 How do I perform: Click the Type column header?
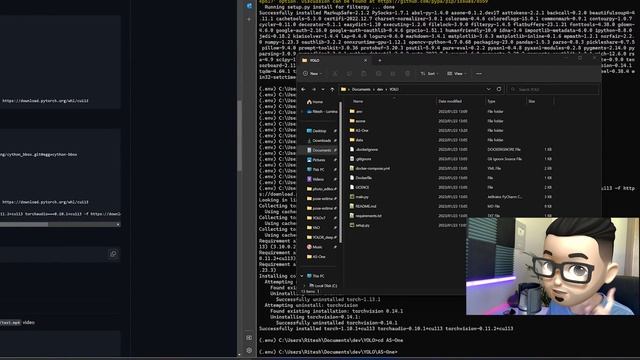pyautogui.click(x=491, y=101)
